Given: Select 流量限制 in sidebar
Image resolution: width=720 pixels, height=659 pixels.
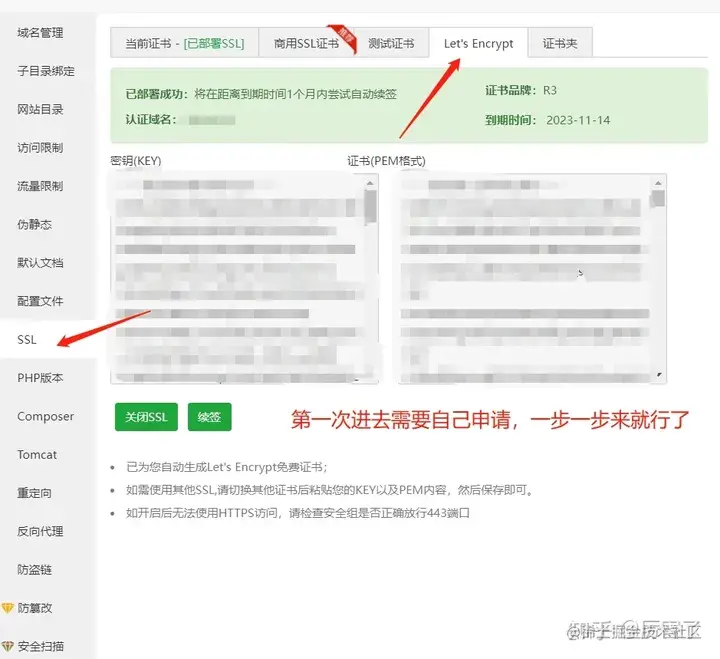Looking at the screenshot, I should 40,186.
